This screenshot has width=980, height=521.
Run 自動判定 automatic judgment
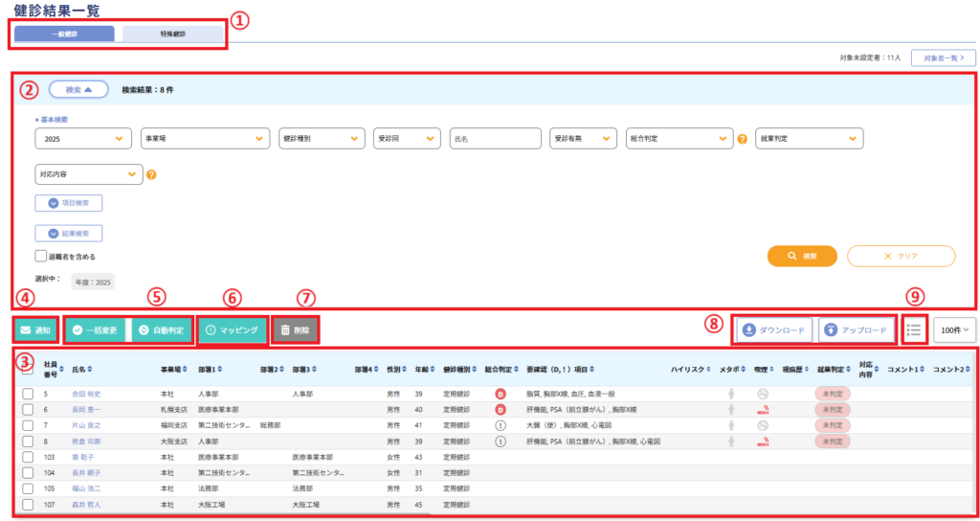pos(162,329)
